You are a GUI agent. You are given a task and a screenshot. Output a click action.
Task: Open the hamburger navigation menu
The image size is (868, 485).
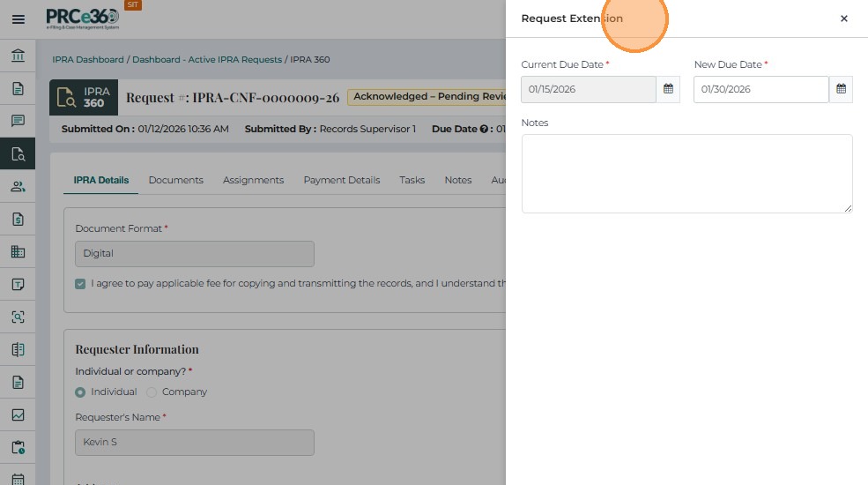tap(19, 19)
